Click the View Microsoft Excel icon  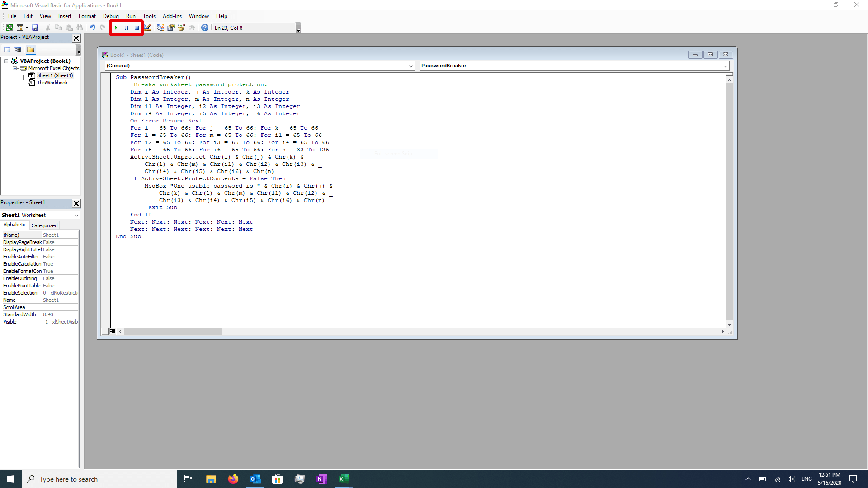(x=9, y=28)
